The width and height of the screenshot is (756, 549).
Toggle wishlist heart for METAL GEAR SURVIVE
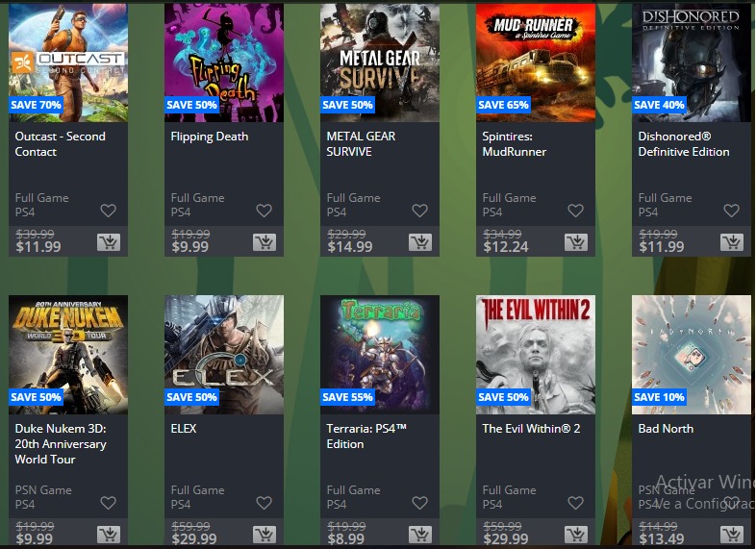tap(419, 211)
